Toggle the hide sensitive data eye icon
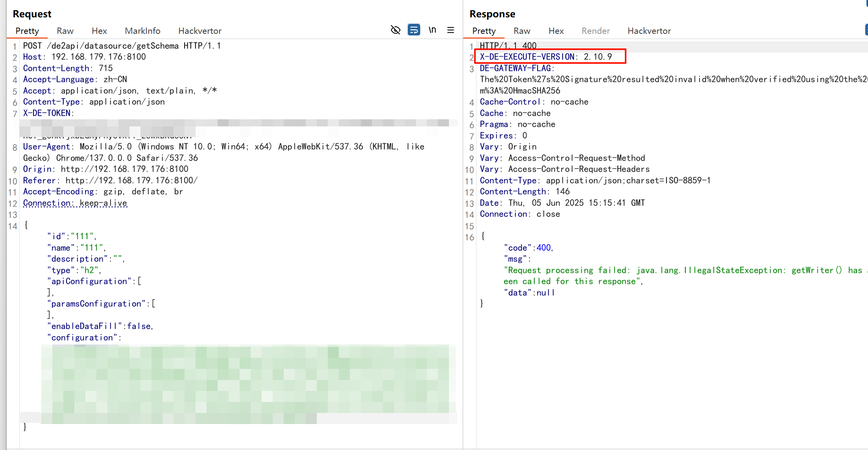Image resolution: width=868 pixels, height=450 pixels. tap(395, 30)
